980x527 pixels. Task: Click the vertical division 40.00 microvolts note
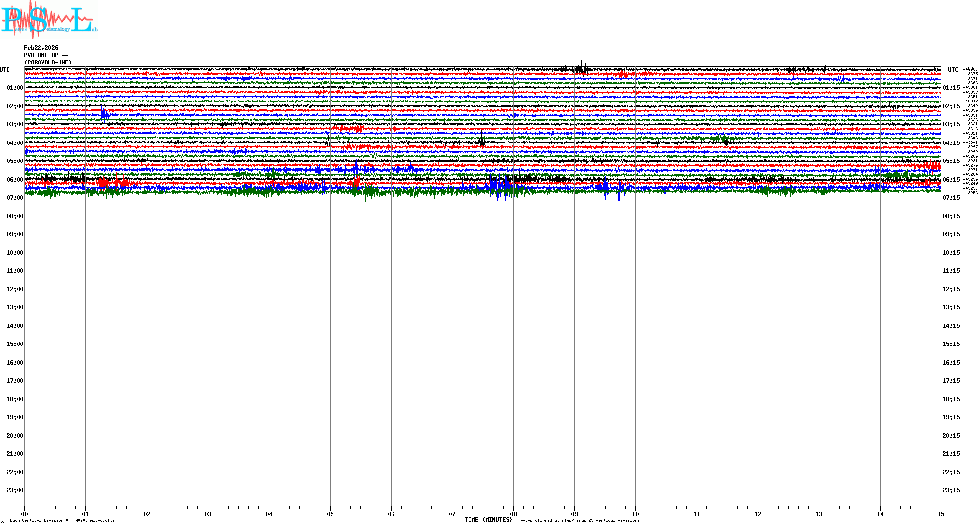click(x=62, y=520)
